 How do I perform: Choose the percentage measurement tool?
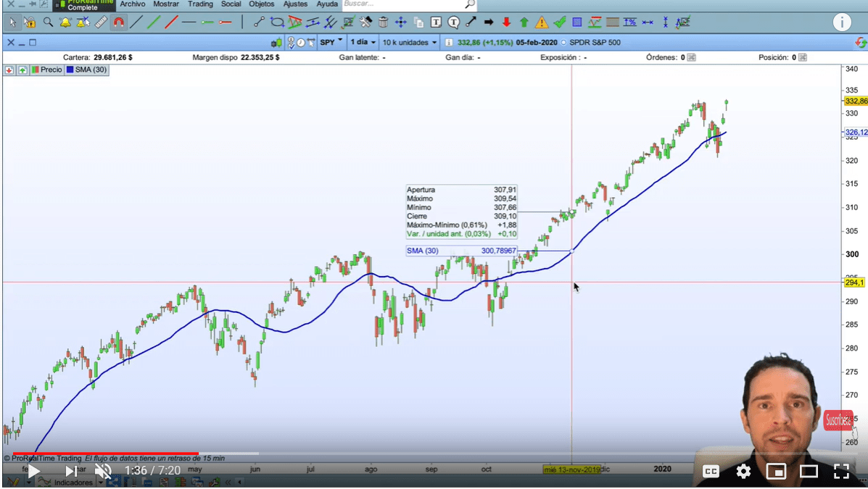coord(630,22)
